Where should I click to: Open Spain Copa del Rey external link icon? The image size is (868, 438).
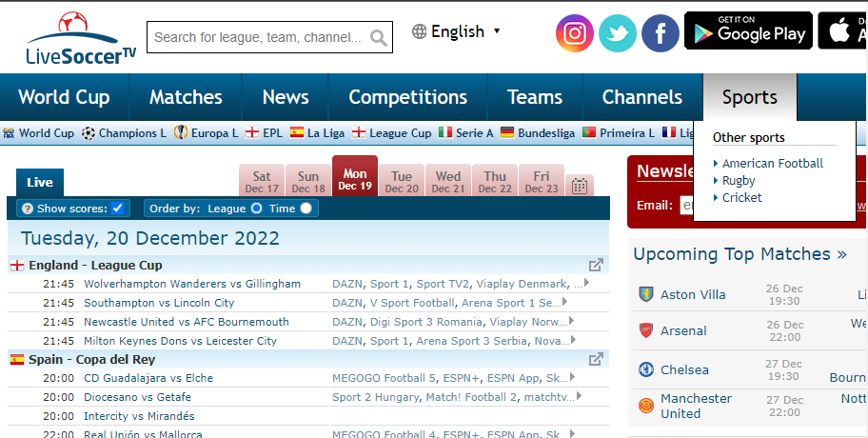pyautogui.click(x=596, y=359)
